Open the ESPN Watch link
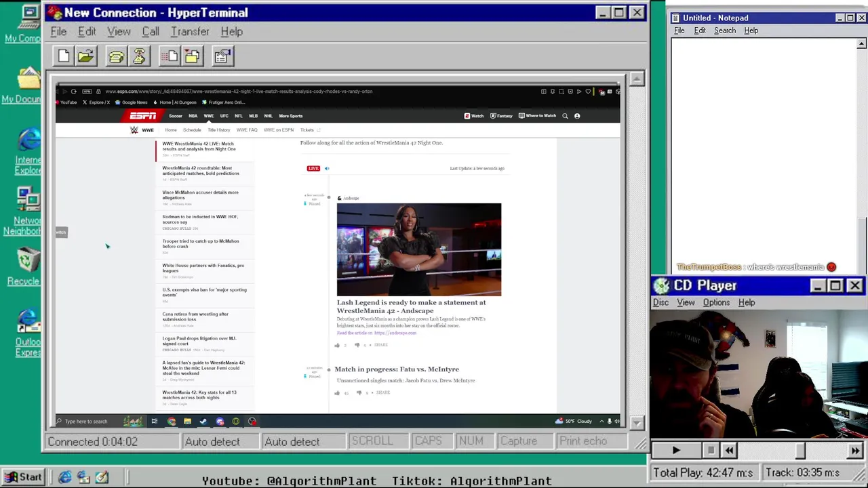 point(474,116)
